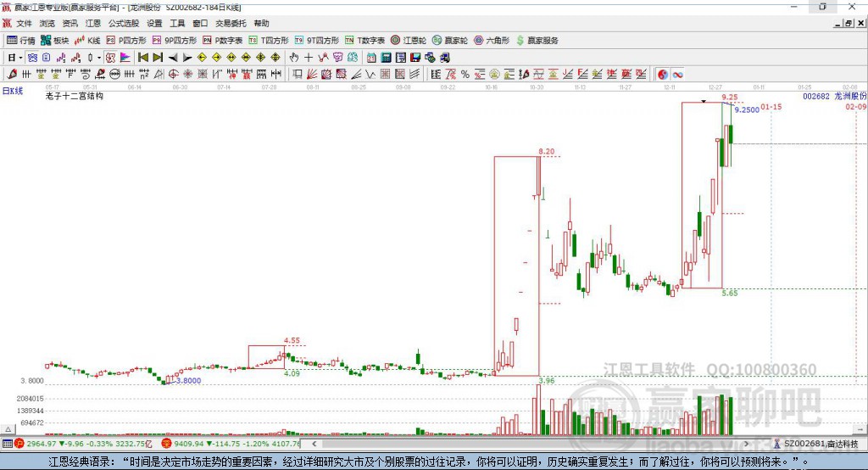868x470 pixels.
Task: Open the P数字表 tool
Action: tap(223, 41)
